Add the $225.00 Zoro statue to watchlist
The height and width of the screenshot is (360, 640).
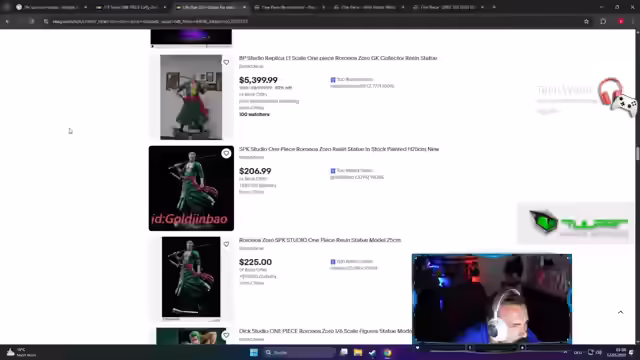[x=226, y=244]
